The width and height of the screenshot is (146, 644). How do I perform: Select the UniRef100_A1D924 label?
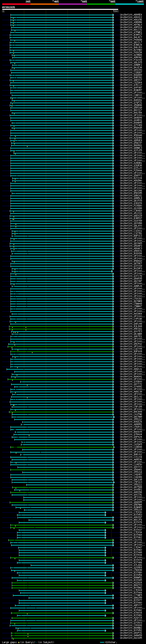pos(131,583)
